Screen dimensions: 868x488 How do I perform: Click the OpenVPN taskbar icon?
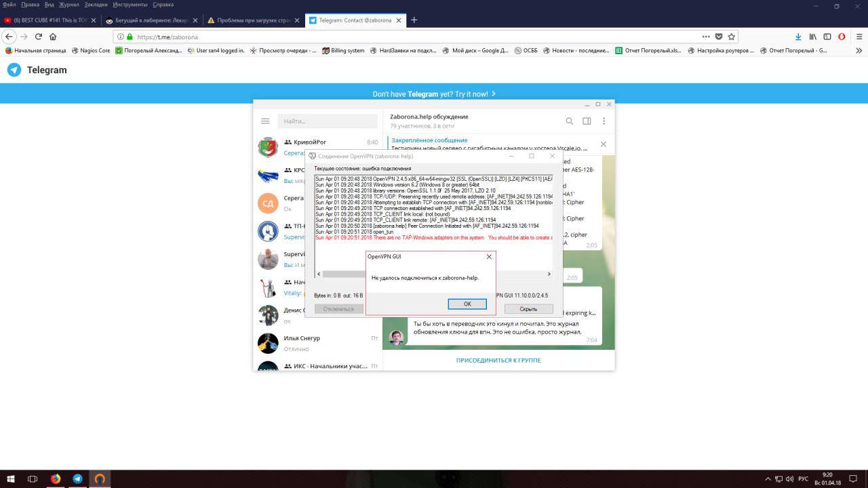(100, 479)
